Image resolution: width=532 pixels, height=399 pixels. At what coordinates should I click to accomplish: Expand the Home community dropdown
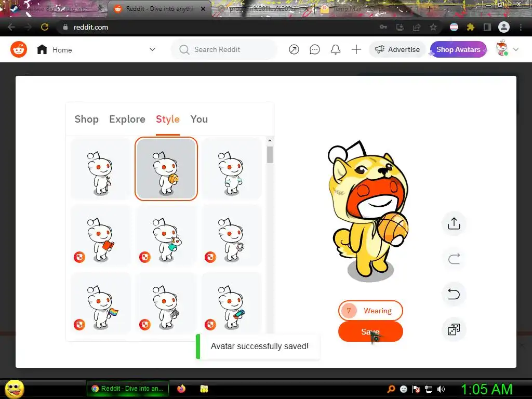tap(152, 49)
